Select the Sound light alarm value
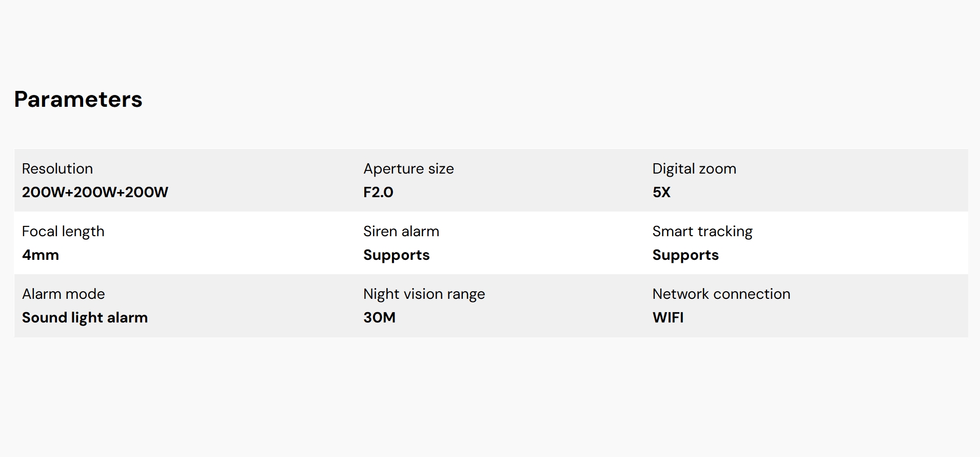 point(85,317)
